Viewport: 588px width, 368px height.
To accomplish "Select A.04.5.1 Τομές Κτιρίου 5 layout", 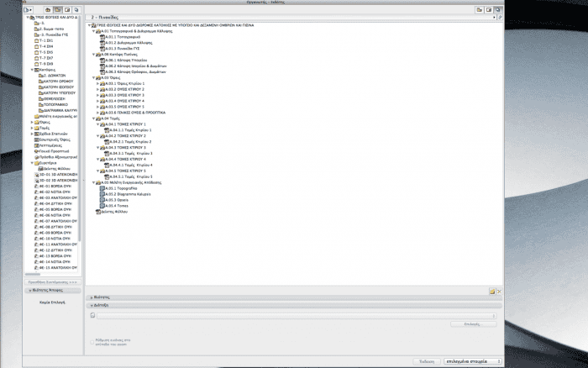I will 129,176.
